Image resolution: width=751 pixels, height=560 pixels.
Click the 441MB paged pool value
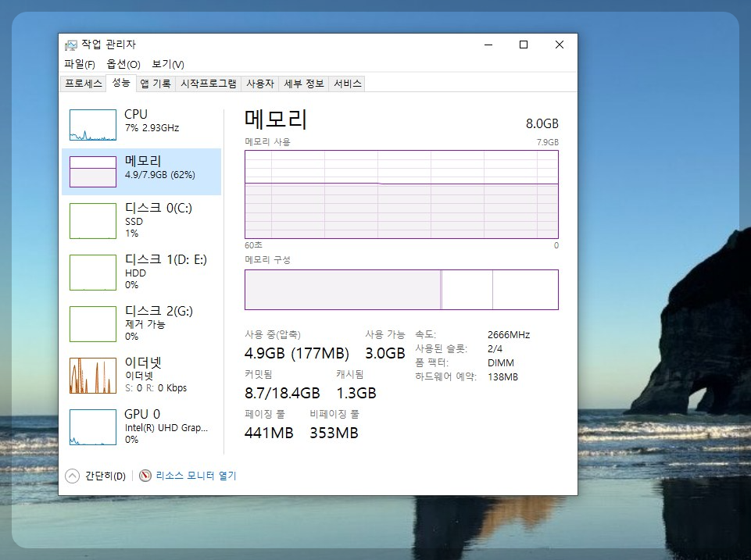269,433
